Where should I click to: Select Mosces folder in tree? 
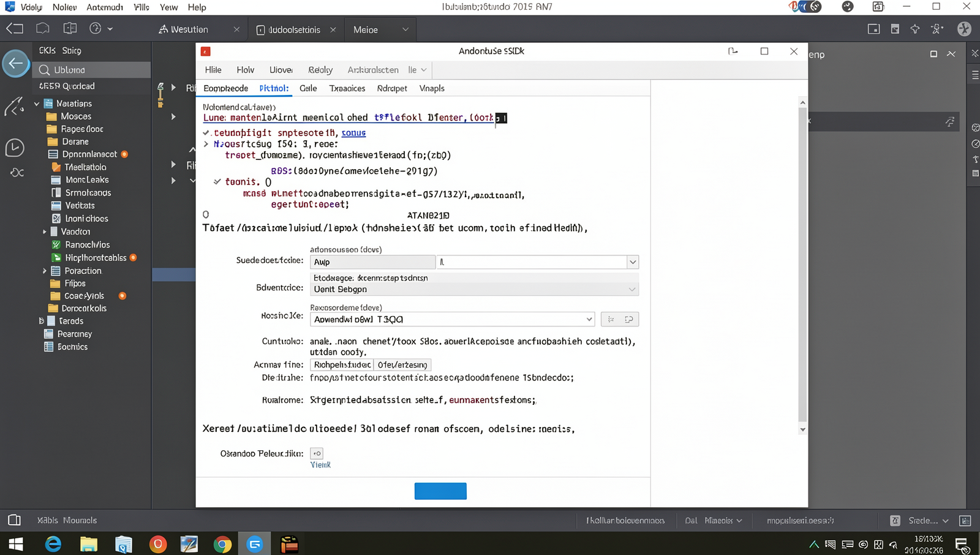76,116
